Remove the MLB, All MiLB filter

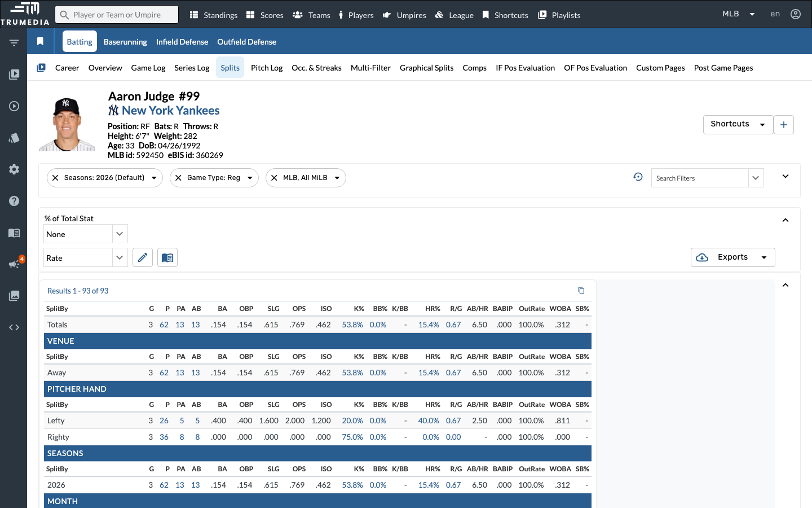tap(274, 178)
